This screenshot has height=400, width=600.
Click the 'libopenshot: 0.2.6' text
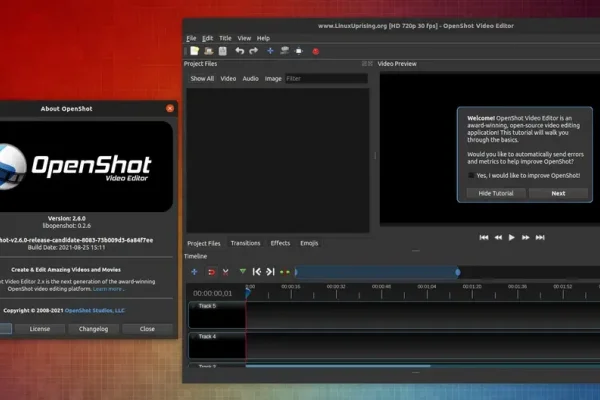67,226
